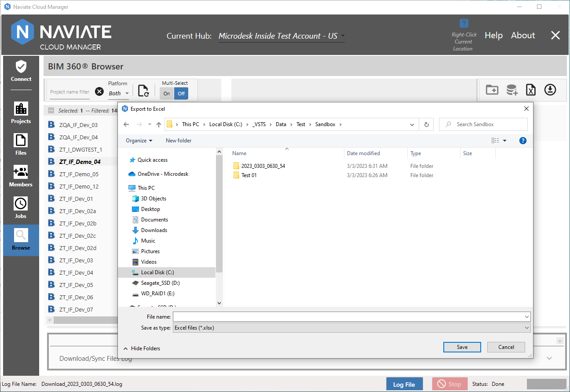Expand the address bar path dropdown
Viewport: 570px width, 392px height.
point(412,124)
